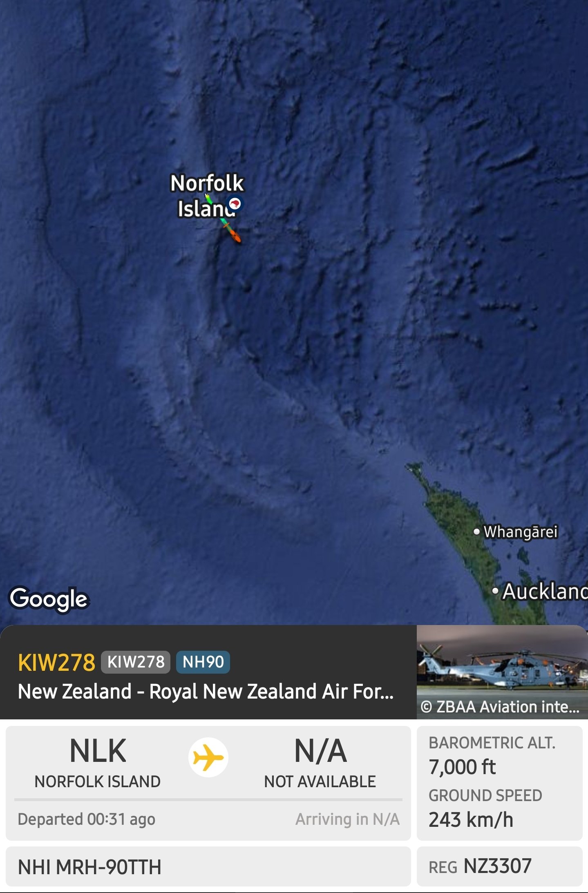Viewport: 588px width, 893px height.
Task: Click the ZBAA Aviation photo credit
Action: (x=500, y=707)
